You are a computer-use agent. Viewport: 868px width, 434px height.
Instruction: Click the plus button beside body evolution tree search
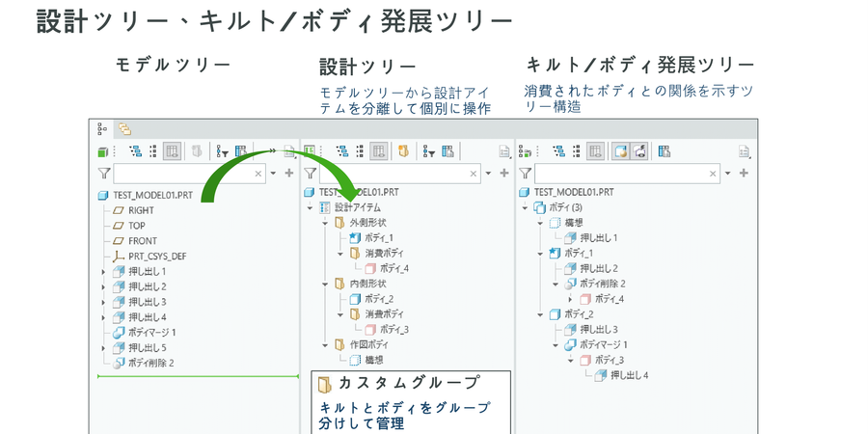pyautogui.click(x=744, y=174)
